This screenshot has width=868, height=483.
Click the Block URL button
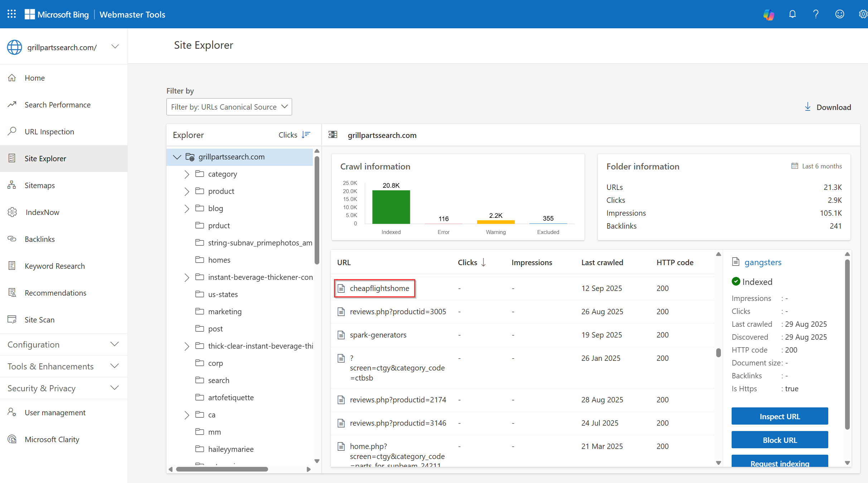coord(780,440)
